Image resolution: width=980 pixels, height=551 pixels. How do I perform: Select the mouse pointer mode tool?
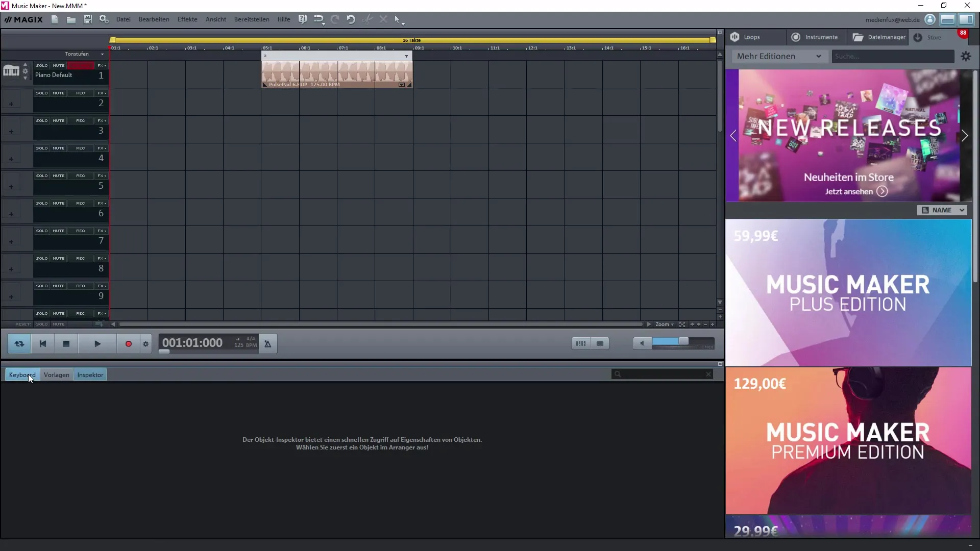click(x=398, y=19)
